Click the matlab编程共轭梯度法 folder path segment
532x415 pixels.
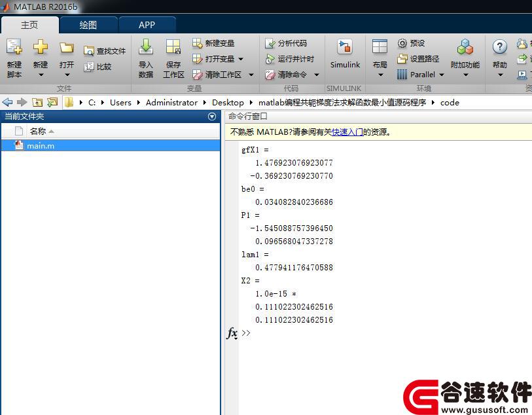[342, 103]
